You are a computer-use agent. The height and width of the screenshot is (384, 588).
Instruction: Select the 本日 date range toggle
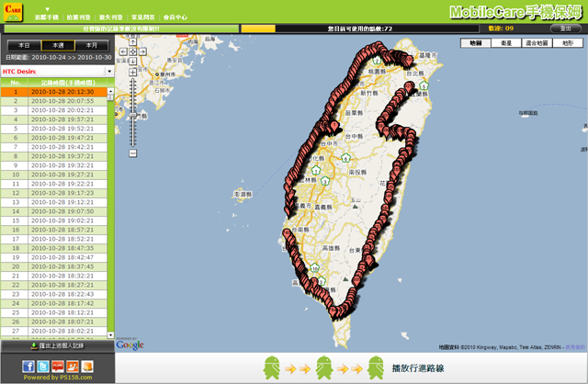point(25,44)
